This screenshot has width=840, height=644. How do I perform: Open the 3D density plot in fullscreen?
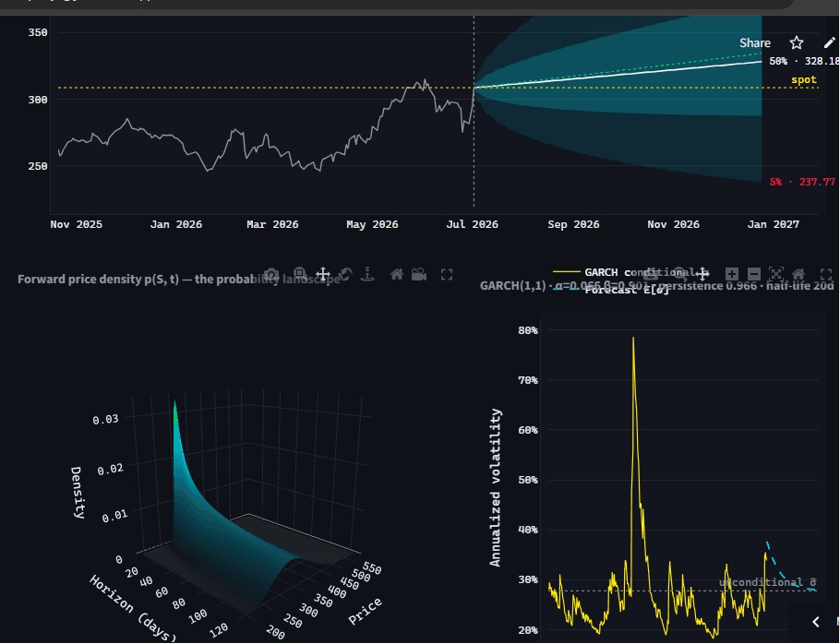click(447, 275)
